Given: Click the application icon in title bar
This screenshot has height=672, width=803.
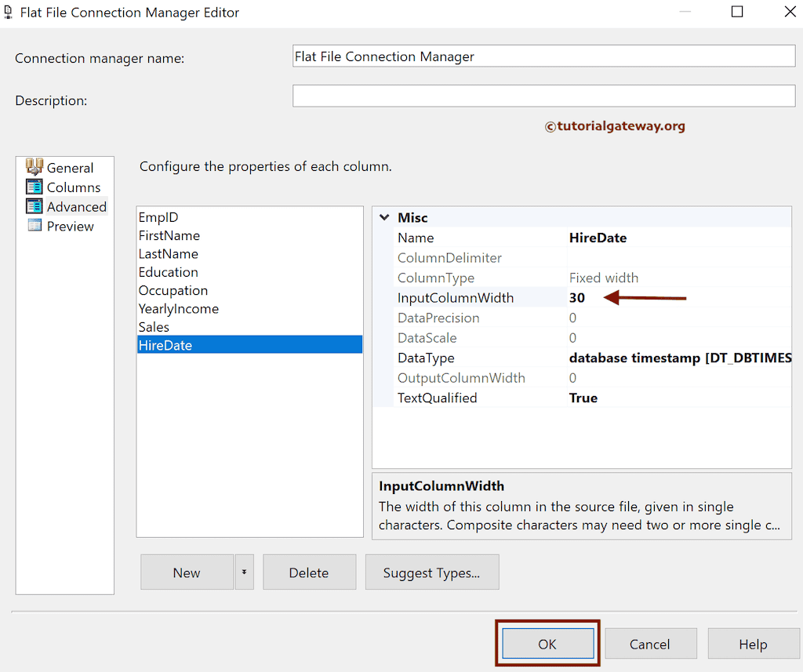Looking at the screenshot, I should 9,12.
